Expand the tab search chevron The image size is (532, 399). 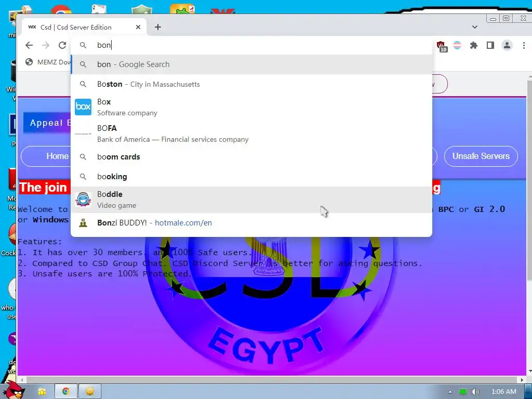click(475, 27)
